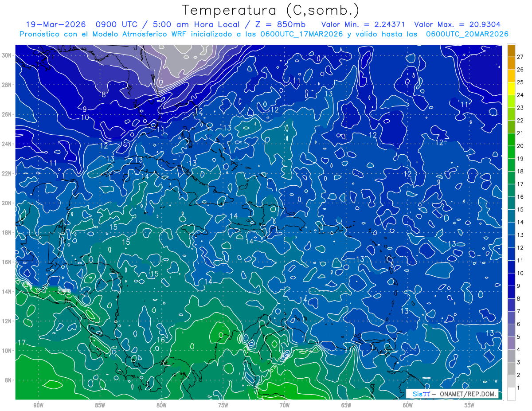
Task: Click the contour label 10 in the Gulf
Action: coord(85,117)
